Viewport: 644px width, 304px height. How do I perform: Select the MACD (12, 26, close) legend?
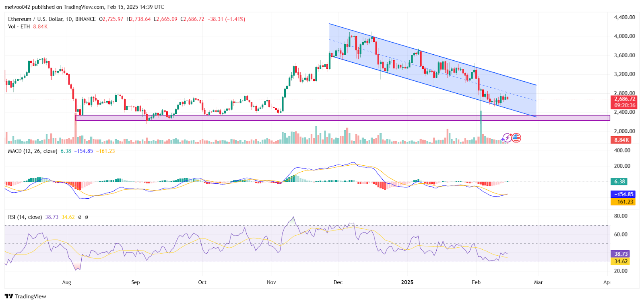click(x=33, y=151)
